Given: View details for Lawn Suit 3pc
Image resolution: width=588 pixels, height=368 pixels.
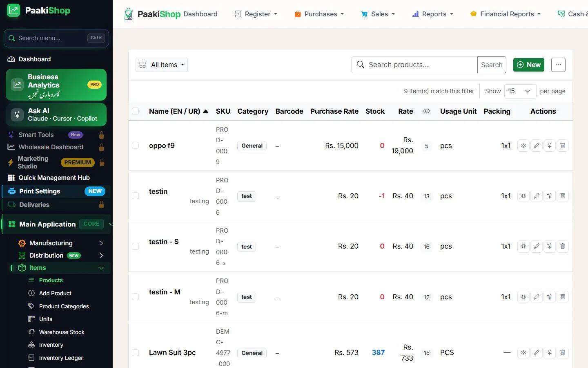Looking at the screenshot, I should pos(523,352).
